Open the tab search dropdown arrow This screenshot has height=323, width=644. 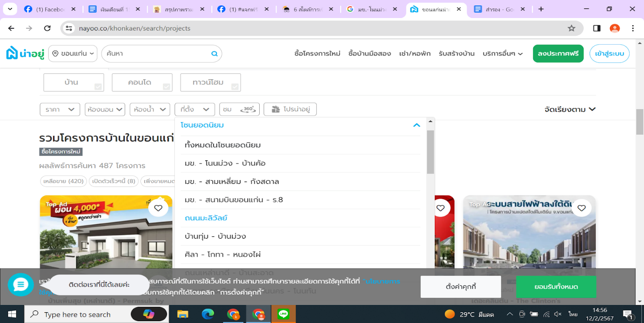click(x=10, y=9)
